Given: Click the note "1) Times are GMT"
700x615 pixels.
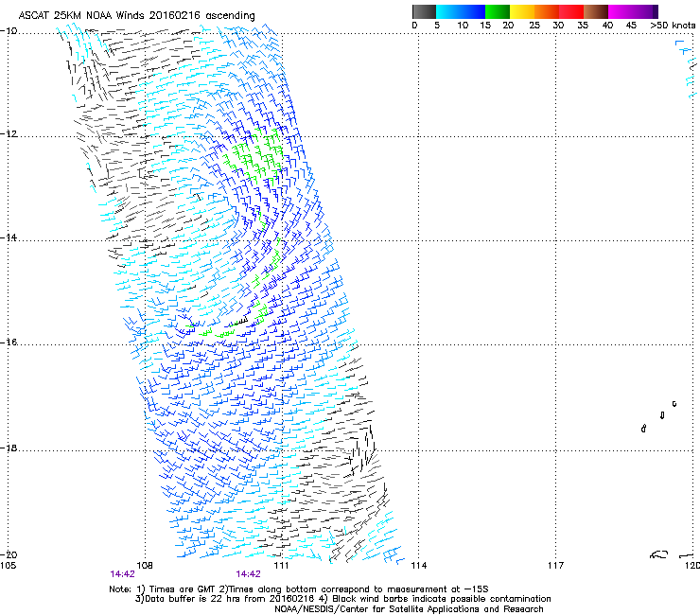Looking at the screenshot, I should tap(176, 589).
